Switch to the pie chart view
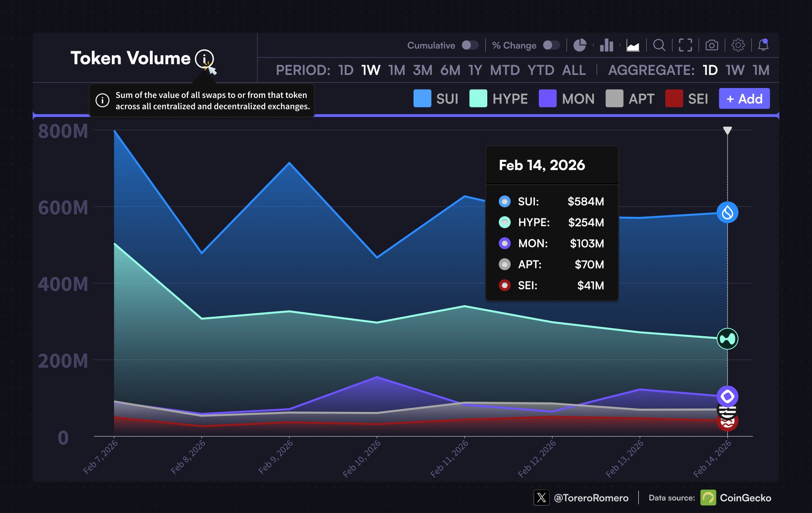The width and height of the screenshot is (812, 513). pyautogui.click(x=580, y=45)
